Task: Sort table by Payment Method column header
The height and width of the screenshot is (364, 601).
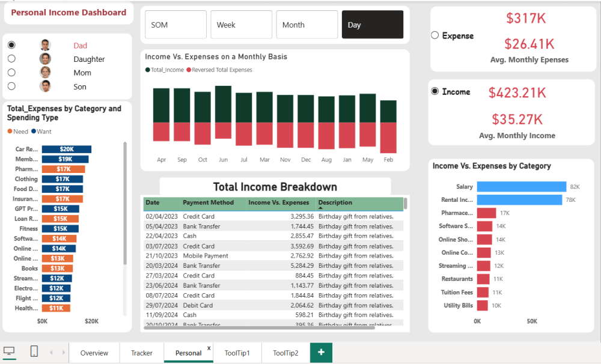Action: (x=208, y=203)
